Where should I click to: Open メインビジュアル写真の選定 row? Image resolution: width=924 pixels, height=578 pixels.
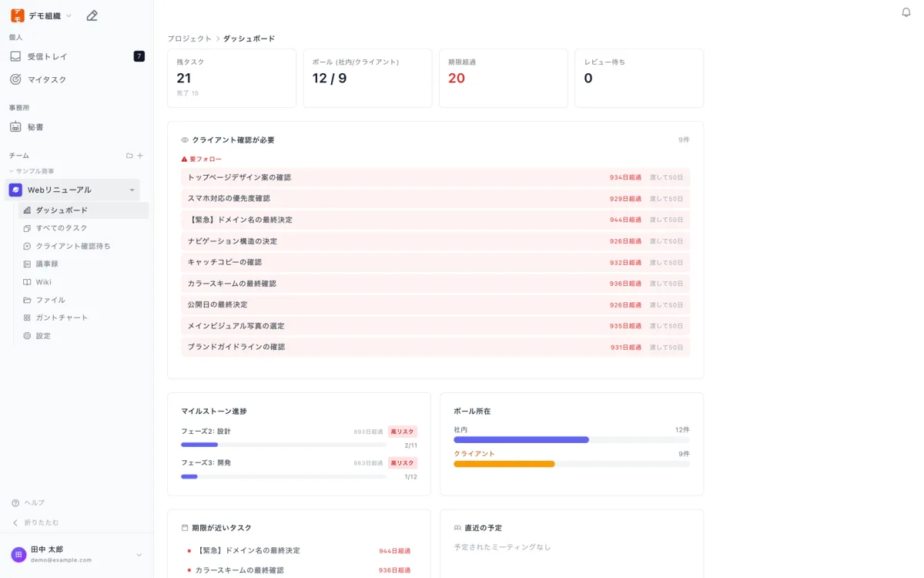436,326
